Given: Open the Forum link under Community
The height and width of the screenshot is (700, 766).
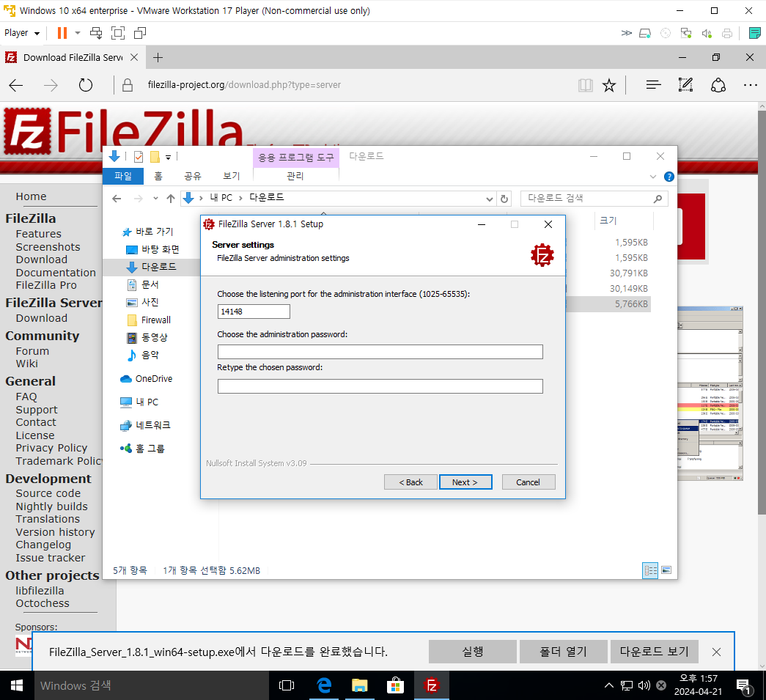Looking at the screenshot, I should tap(32, 351).
